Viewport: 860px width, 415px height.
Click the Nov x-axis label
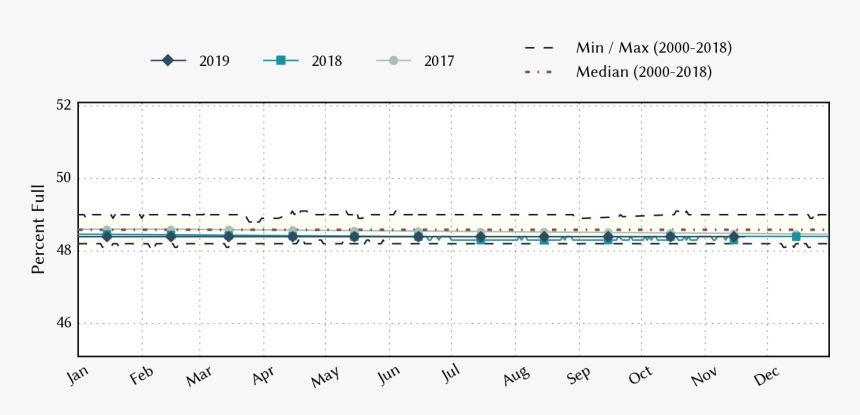(x=704, y=376)
